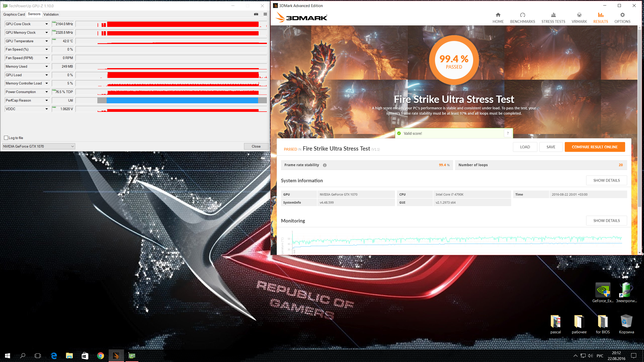Viewport: 644px width, 362px height.
Task: Open the NVIDIA GeForce GTX 1070 selector
Action: coord(38,146)
